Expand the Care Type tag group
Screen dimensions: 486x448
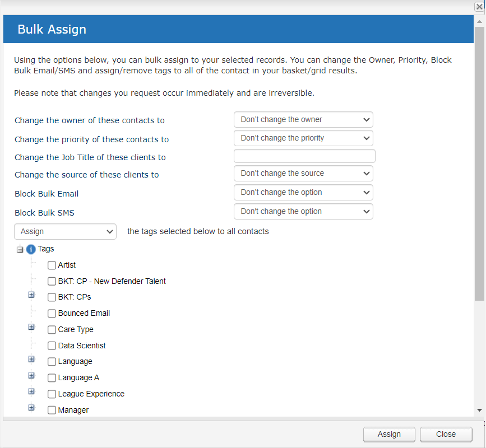click(x=31, y=327)
